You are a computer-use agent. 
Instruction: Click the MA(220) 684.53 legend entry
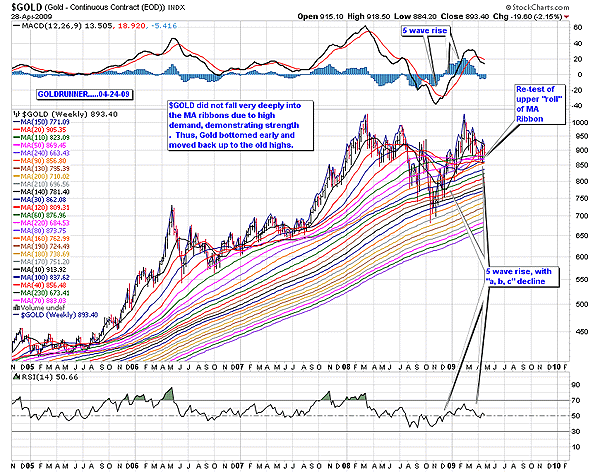[46, 223]
